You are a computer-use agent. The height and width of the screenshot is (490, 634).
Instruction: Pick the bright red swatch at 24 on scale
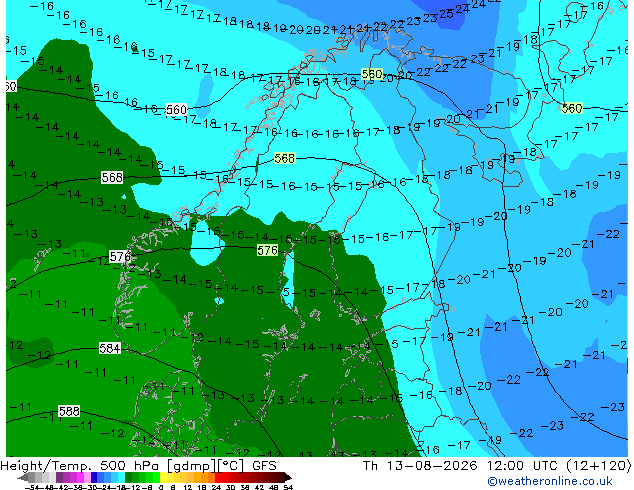[x=218, y=478]
